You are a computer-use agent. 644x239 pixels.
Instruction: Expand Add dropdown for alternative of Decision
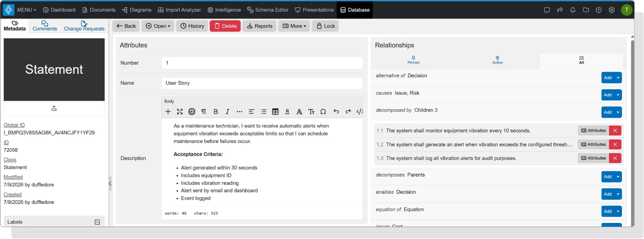618,78
